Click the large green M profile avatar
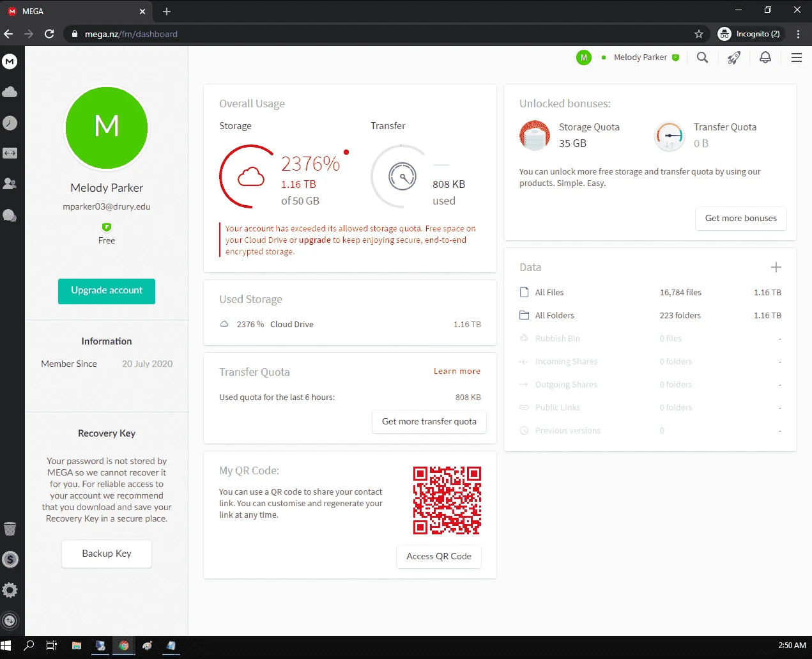Viewport: 812px width, 659px height. [107, 128]
